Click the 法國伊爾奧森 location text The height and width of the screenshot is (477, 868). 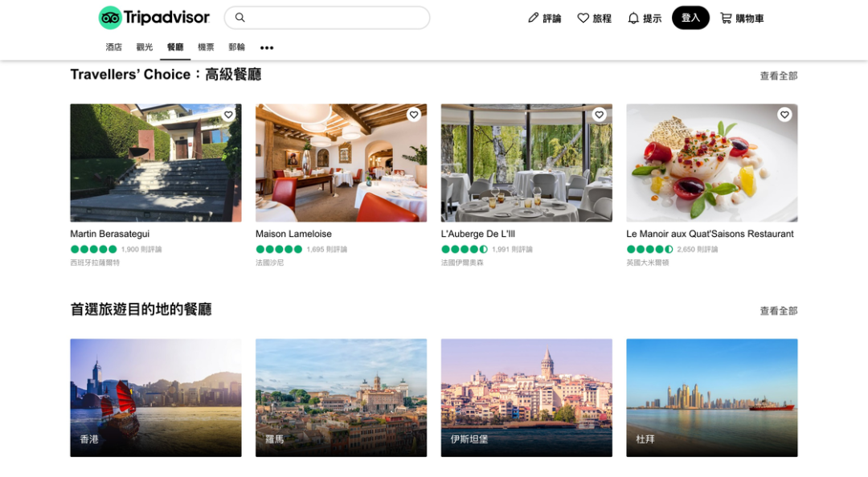coord(462,263)
